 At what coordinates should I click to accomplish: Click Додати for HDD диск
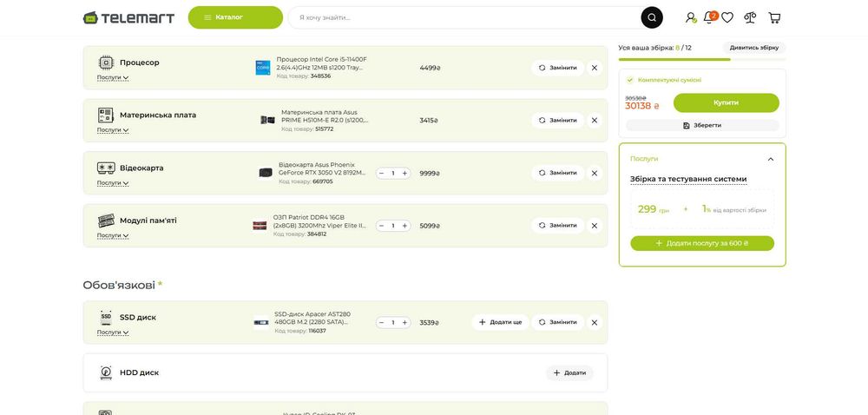(569, 373)
